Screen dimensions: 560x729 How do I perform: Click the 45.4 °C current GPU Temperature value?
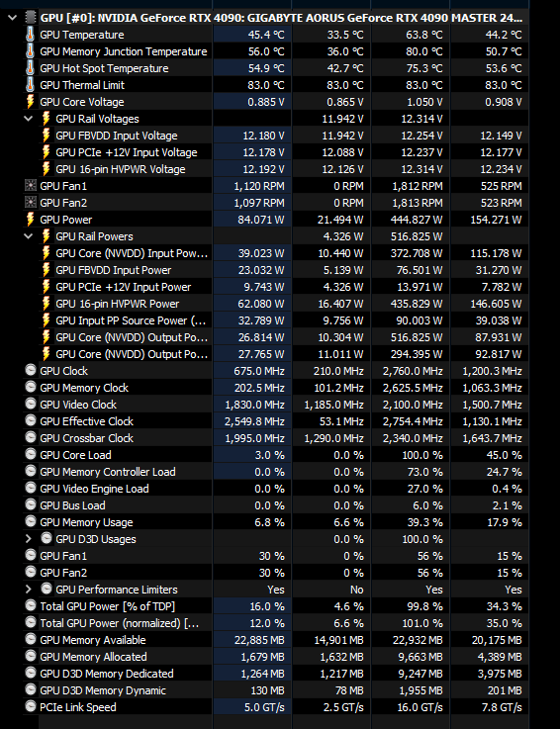coord(266,35)
